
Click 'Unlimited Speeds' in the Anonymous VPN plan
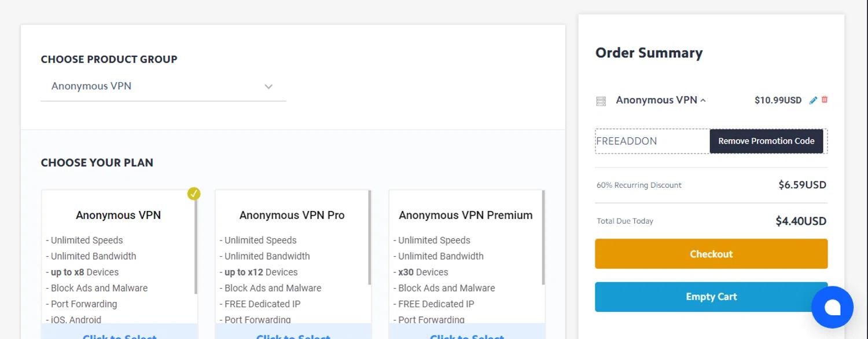87,240
